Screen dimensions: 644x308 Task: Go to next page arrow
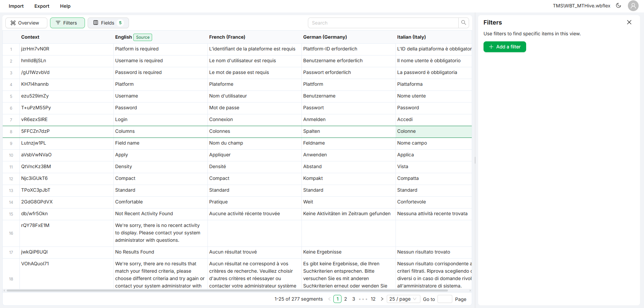(x=382, y=299)
